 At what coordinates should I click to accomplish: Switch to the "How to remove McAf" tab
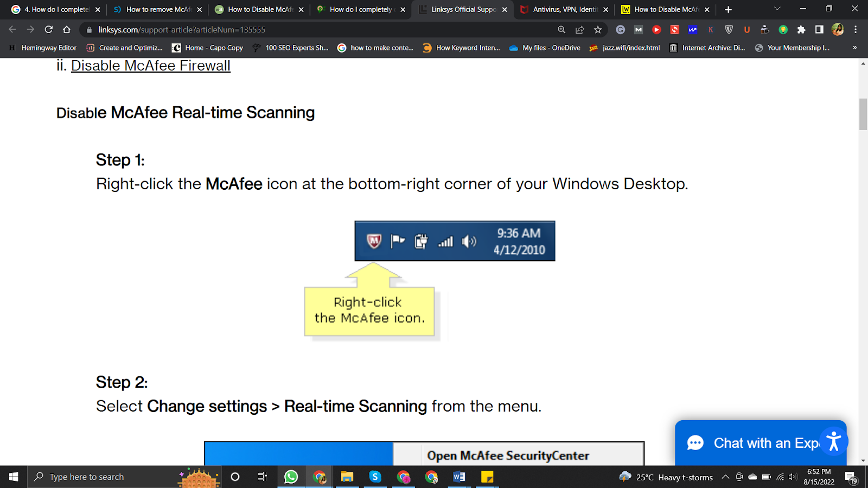pos(158,9)
